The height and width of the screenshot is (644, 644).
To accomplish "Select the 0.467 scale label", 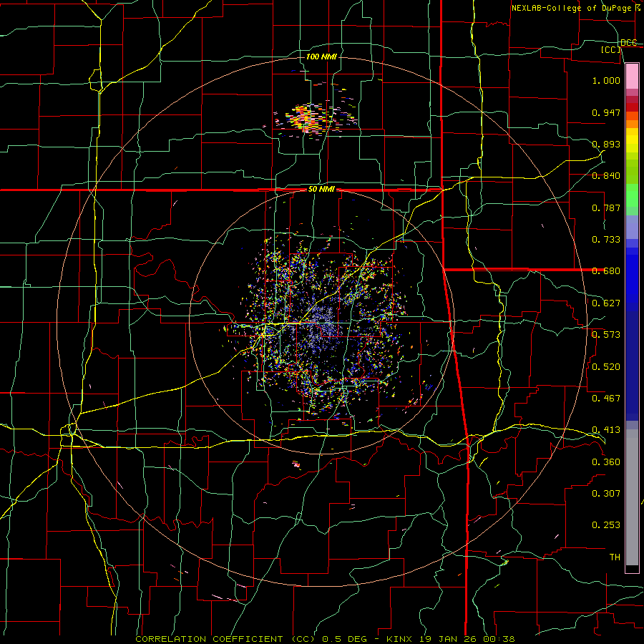I will (x=606, y=398).
